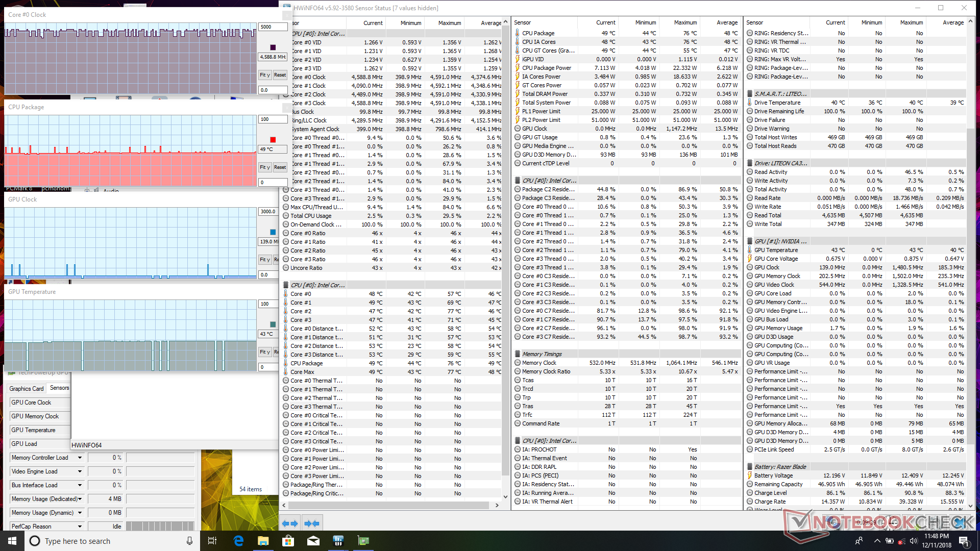Open the PerfCap Reason dropdown
Viewport: 980px width, 551px height.
pyautogui.click(x=80, y=527)
